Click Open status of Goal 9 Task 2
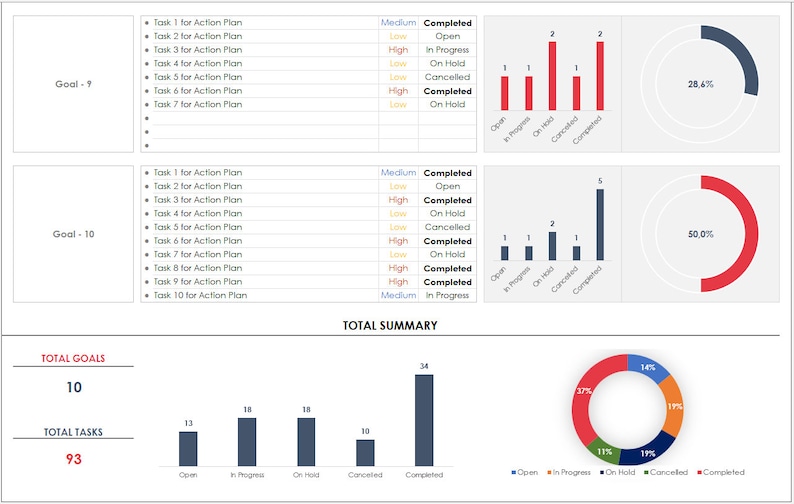This screenshot has width=794, height=504. tap(448, 36)
